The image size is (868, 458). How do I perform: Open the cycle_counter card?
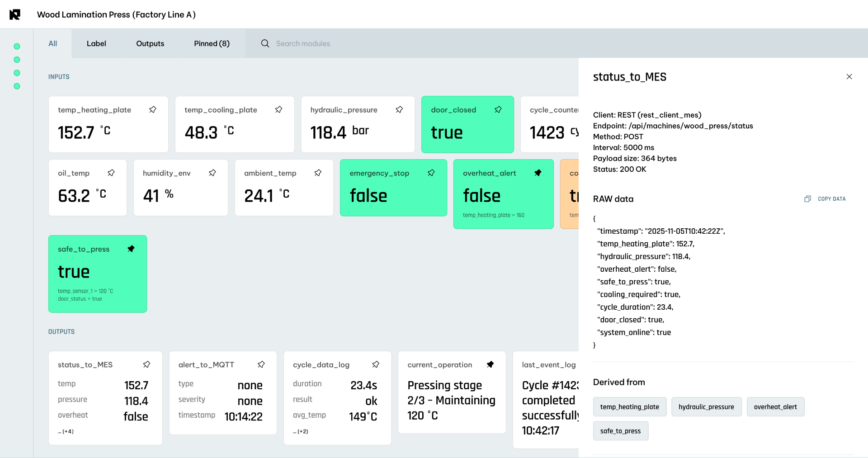[x=550, y=124]
